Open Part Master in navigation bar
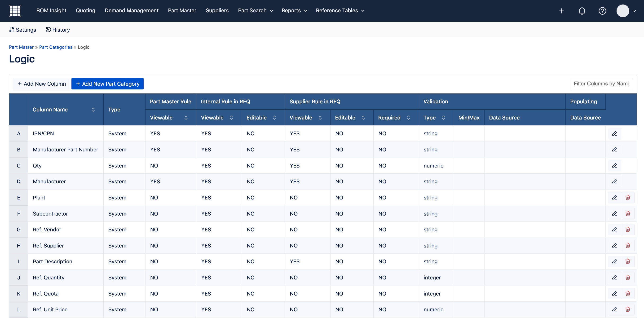This screenshot has width=644, height=318. click(182, 10)
